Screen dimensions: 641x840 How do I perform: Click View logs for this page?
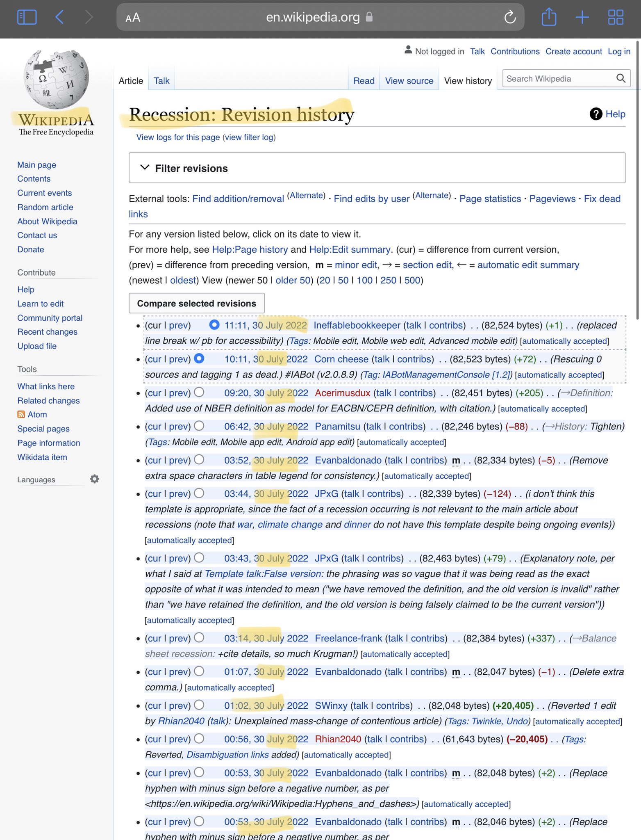(x=178, y=137)
